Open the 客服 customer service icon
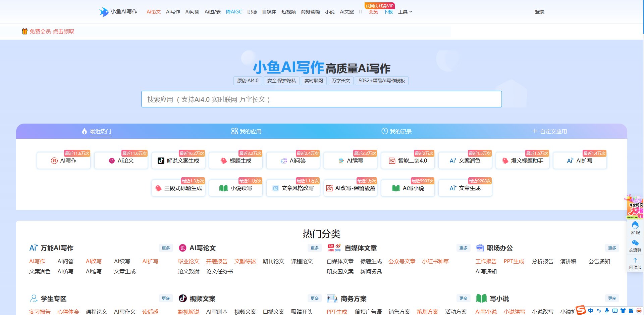This screenshot has width=644, height=315. click(x=635, y=228)
